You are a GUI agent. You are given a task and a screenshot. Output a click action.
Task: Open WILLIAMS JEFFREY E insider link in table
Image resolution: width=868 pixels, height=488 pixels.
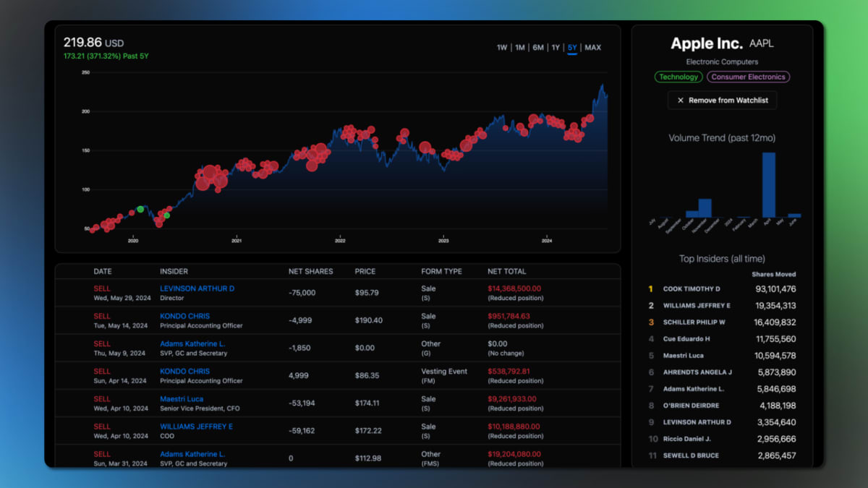(196, 427)
